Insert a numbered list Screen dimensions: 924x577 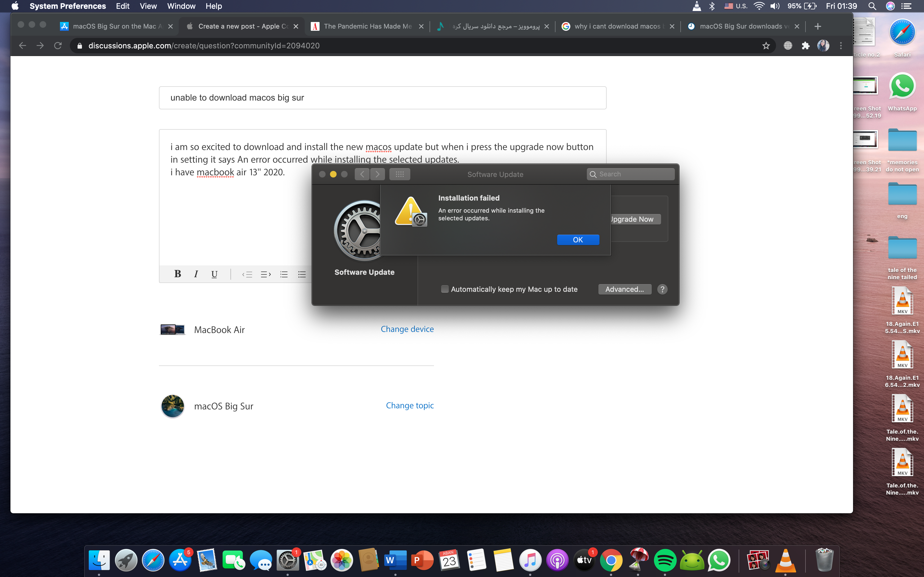[284, 274]
